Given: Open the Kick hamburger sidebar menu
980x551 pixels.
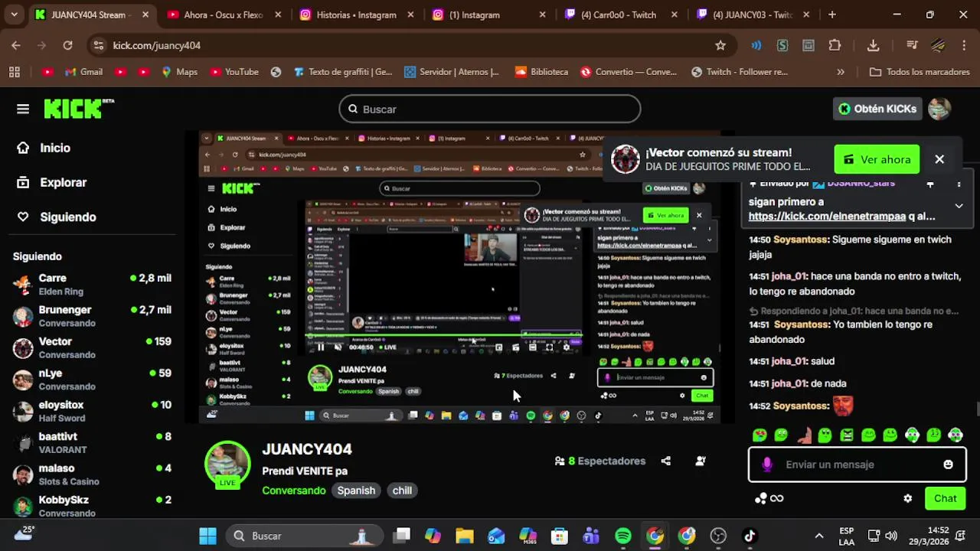Looking at the screenshot, I should point(23,109).
